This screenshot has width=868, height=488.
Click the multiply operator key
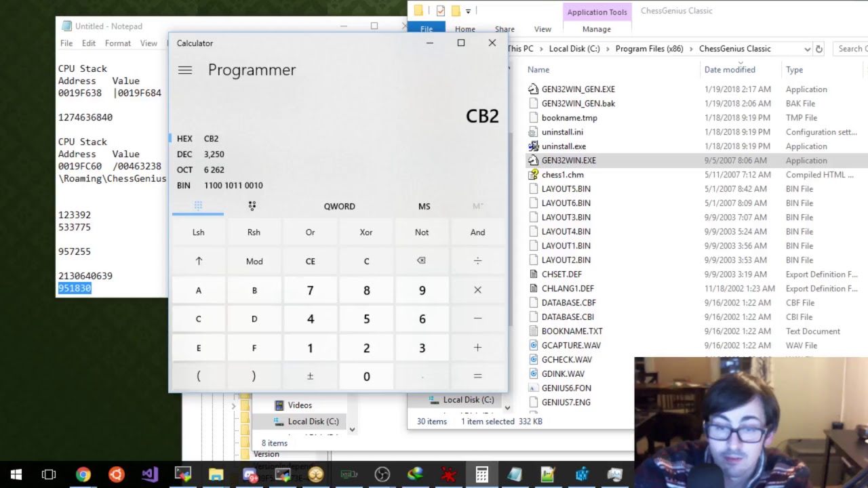click(x=477, y=290)
